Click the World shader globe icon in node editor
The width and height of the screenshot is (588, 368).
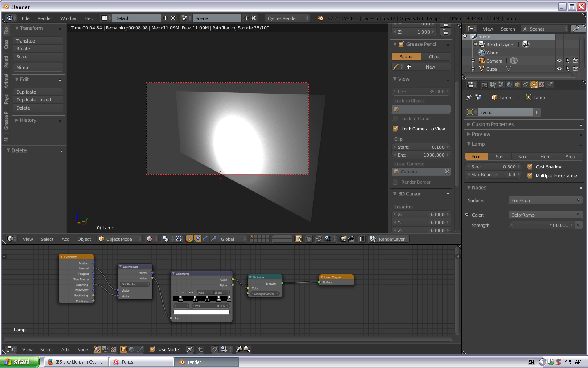(131, 349)
